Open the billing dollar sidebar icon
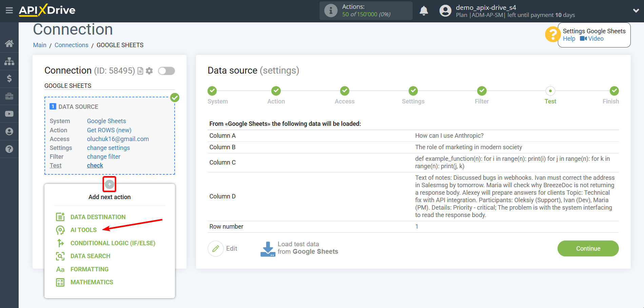This screenshot has height=308, width=644. point(9,79)
